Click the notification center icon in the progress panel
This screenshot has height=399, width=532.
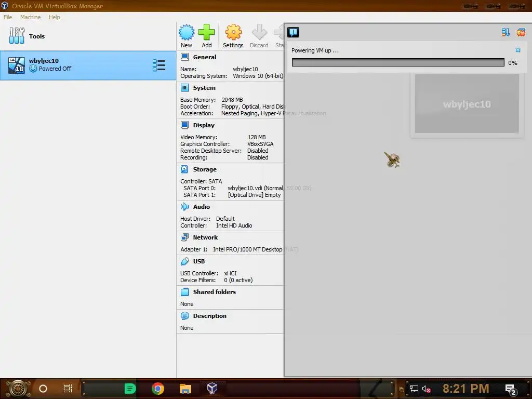click(x=293, y=32)
